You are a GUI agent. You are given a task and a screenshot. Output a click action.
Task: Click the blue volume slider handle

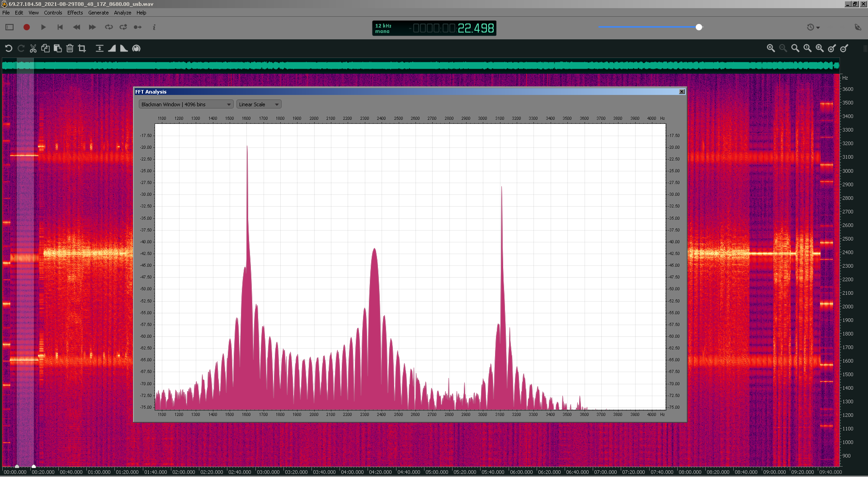click(699, 27)
